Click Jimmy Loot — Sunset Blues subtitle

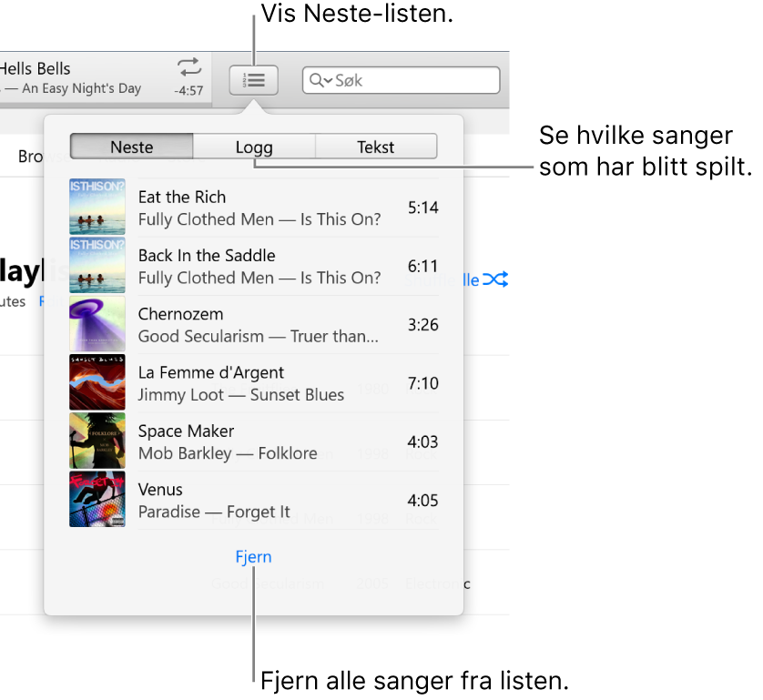coord(241,395)
